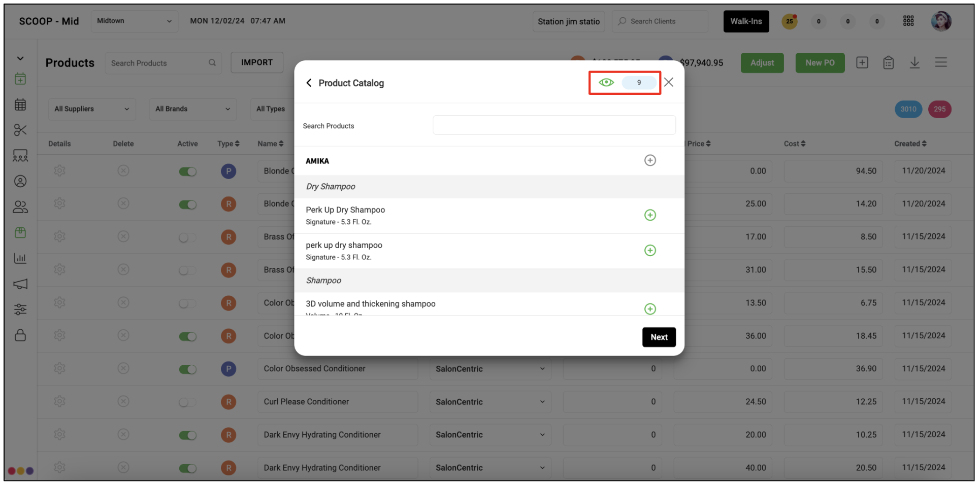Add all AMIKA products with plus icon
980x486 pixels.
(650, 160)
